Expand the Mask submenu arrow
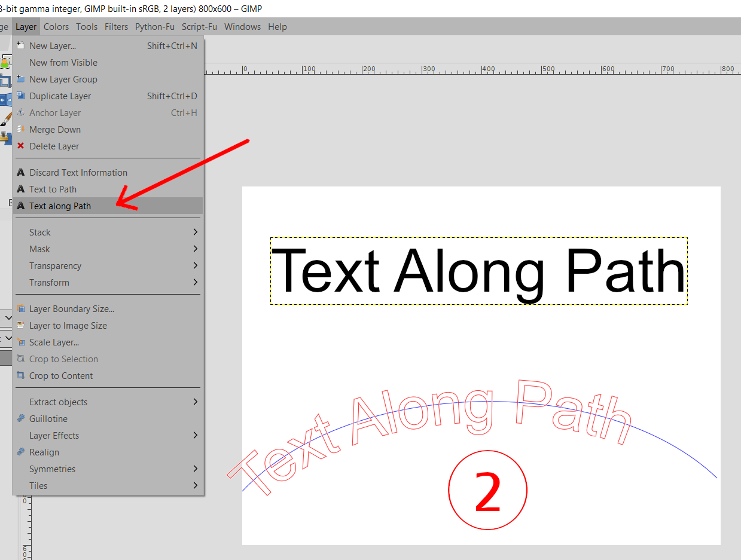Image resolution: width=741 pixels, height=560 pixels. click(x=195, y=249)
